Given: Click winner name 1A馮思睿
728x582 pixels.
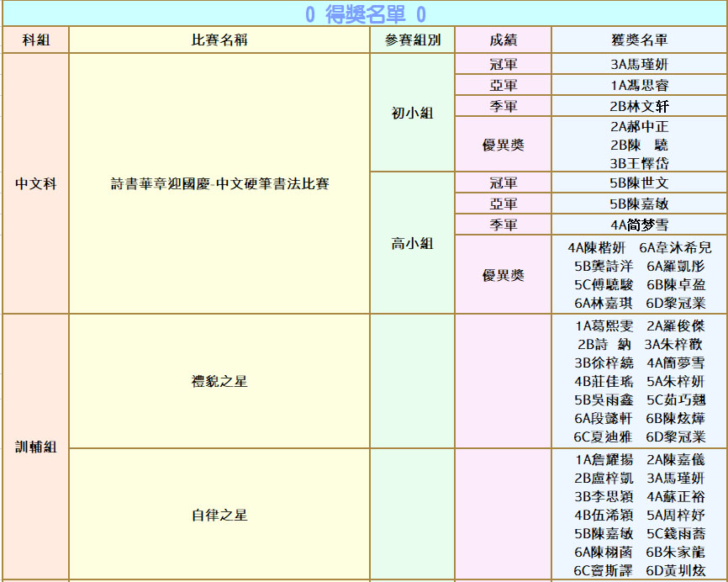Looking at the screenshot, I should coord(640,85).
